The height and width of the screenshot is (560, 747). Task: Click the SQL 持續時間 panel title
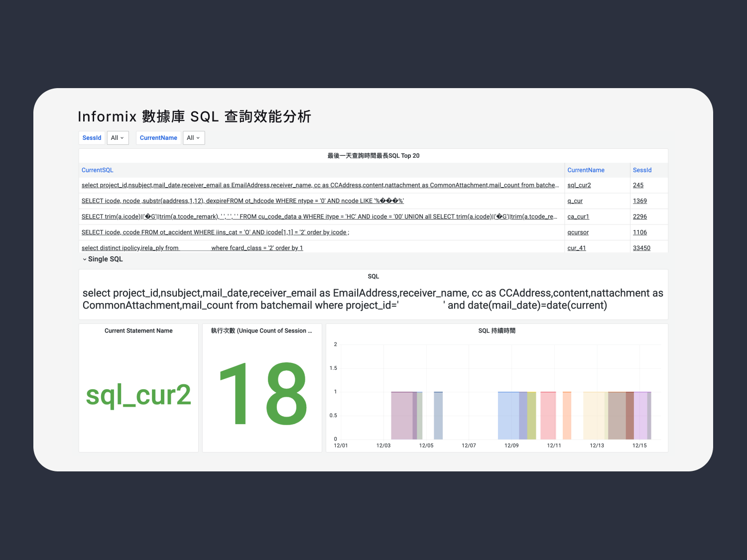[x=497, y=331]
